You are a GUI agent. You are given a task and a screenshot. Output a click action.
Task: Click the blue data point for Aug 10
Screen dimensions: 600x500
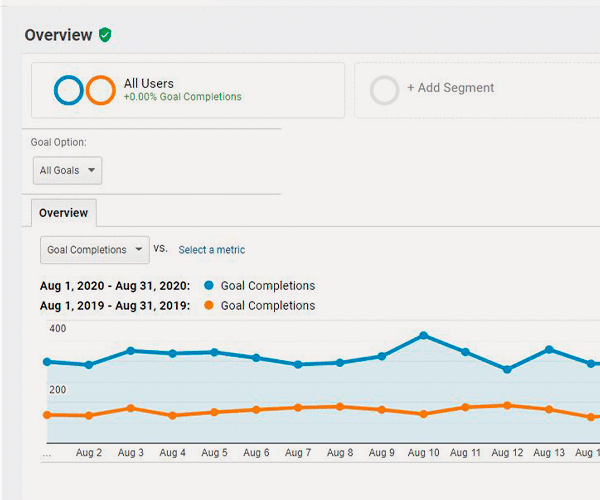424,336
